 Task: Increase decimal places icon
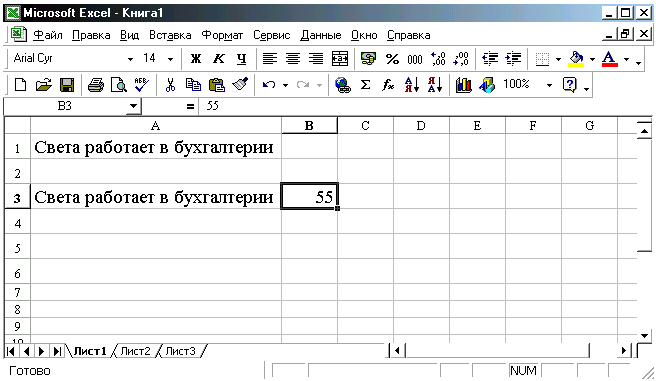click(x=438, y=59)
